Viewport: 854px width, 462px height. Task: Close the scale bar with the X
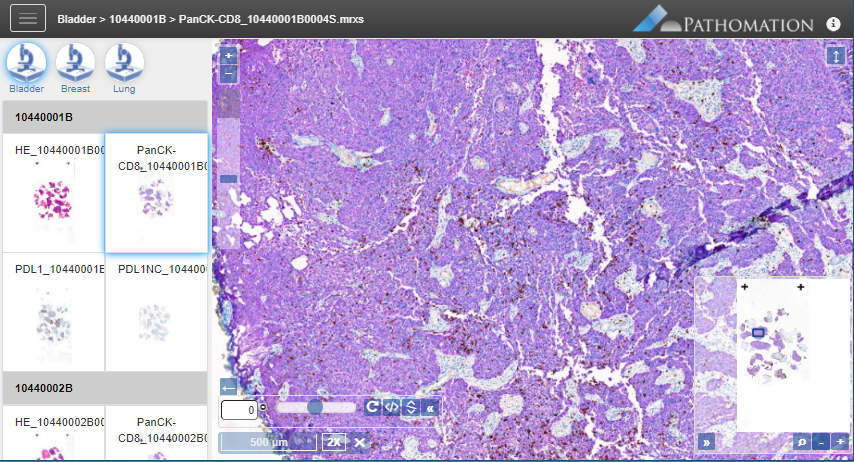click(x=358, y=442)
